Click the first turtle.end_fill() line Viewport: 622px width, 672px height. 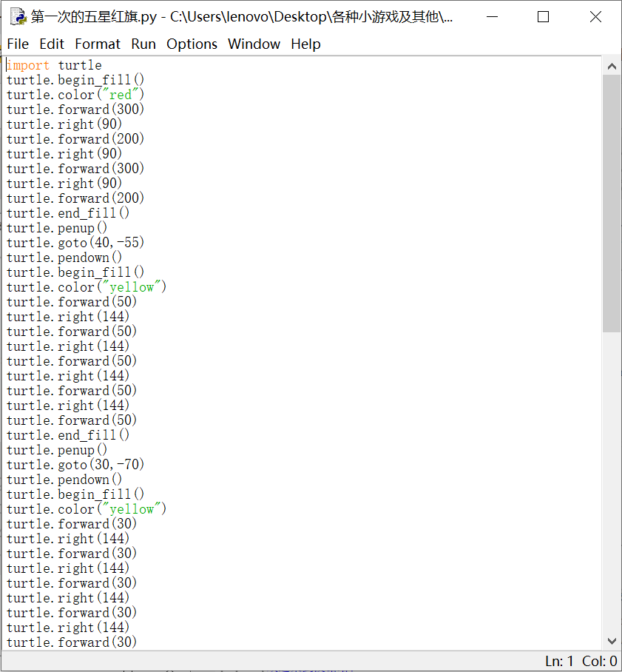pyautogui.click(x=68, y=213)
